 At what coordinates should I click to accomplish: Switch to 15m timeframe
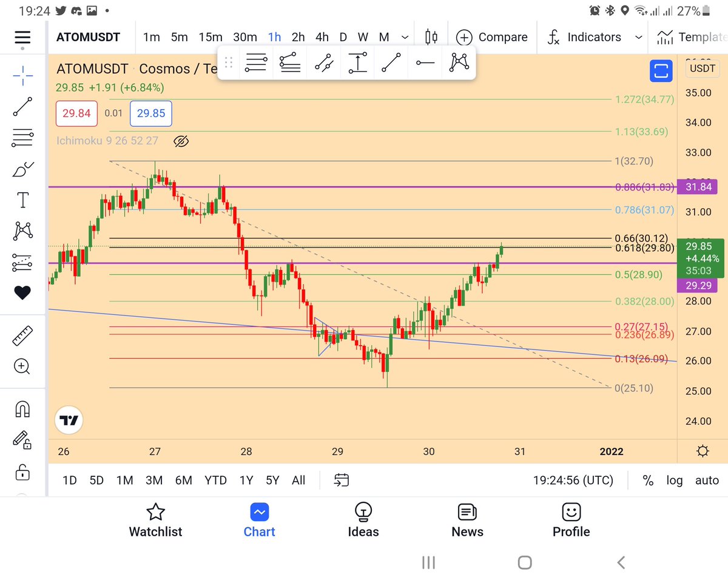[x=211, y=37]
